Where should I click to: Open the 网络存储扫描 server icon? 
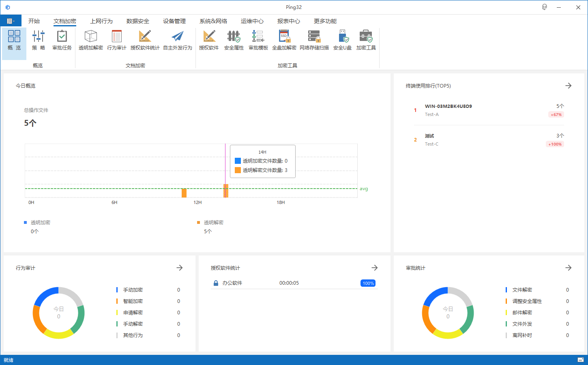click(x=314, y=40)
